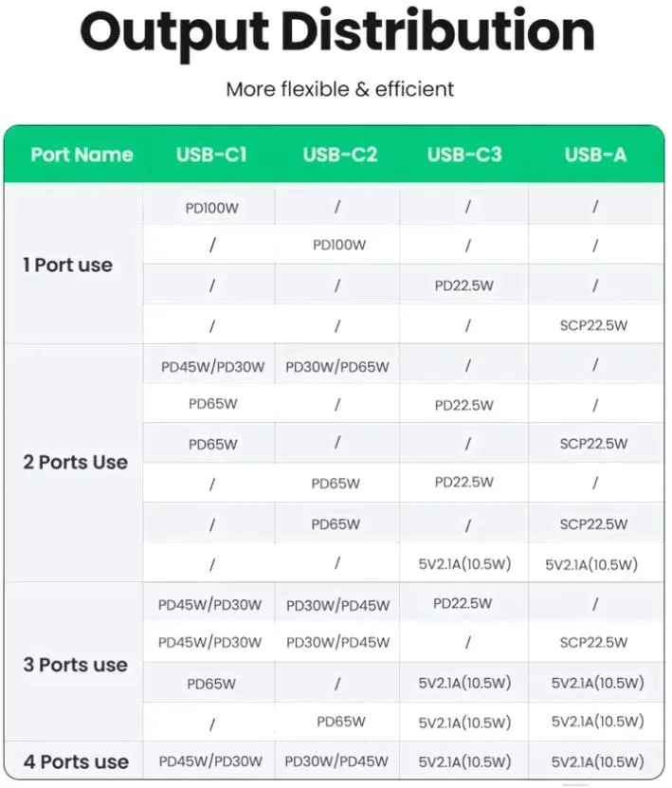Click PD45W/PD30W in the 4 Ports use row
Image resolution: width=672 pixels, height=788 pixels.
click(210, 761)
